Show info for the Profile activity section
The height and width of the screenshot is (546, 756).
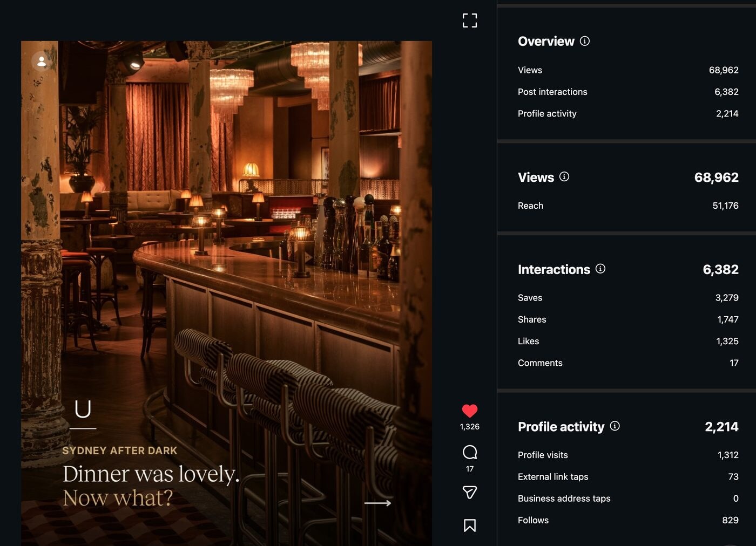point(615,426)
